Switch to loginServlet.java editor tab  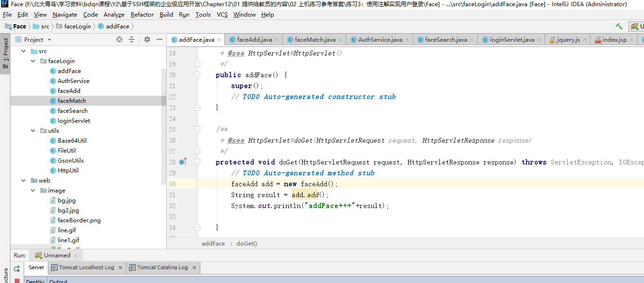[512, 40]
